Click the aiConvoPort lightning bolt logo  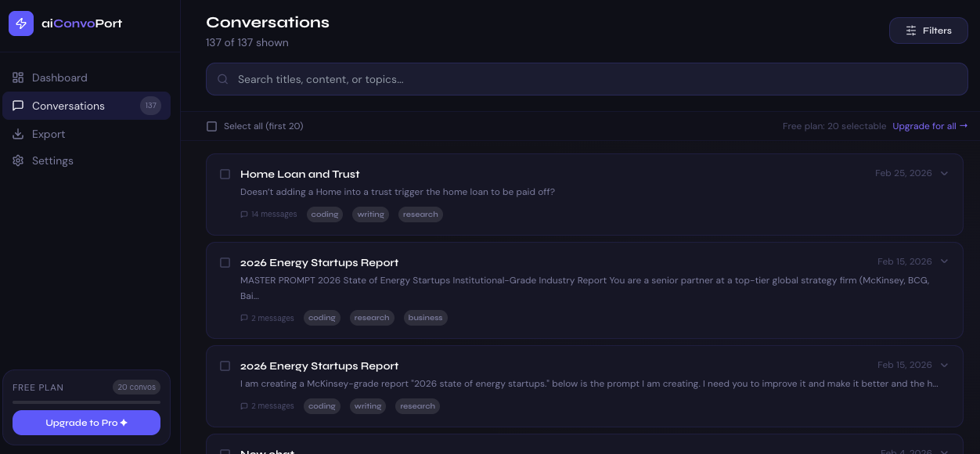point(21,23)
